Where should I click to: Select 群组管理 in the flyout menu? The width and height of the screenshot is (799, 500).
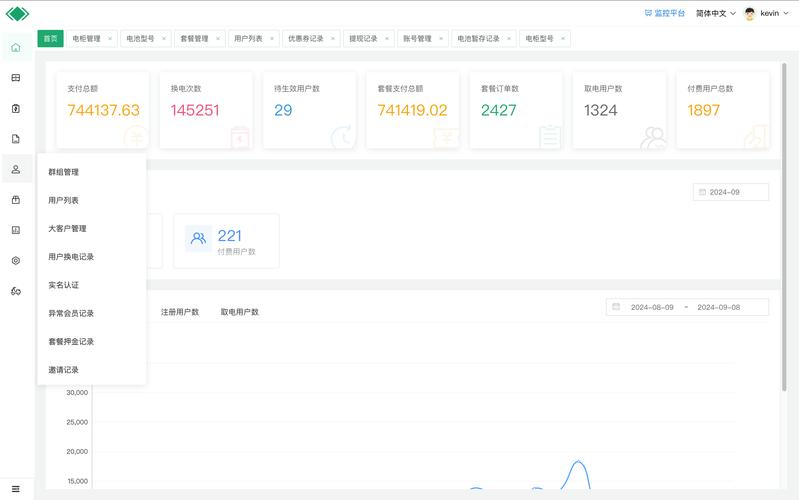point(92,172)
